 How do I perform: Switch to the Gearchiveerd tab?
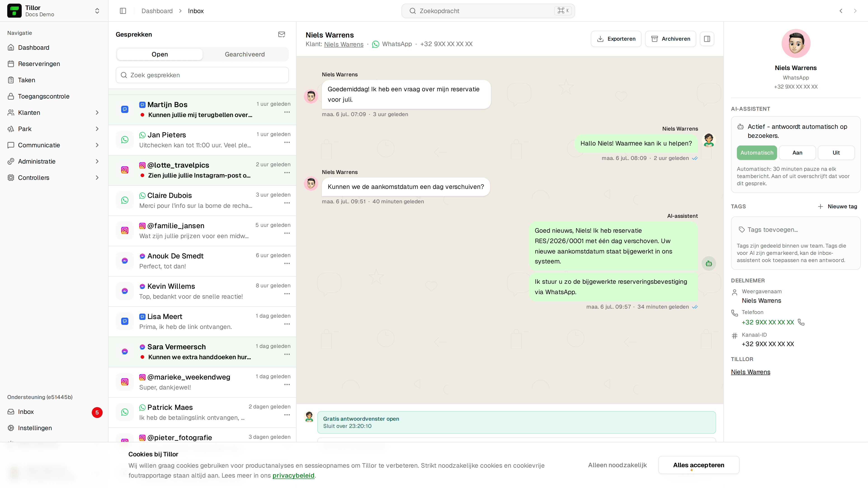point(245,54)
